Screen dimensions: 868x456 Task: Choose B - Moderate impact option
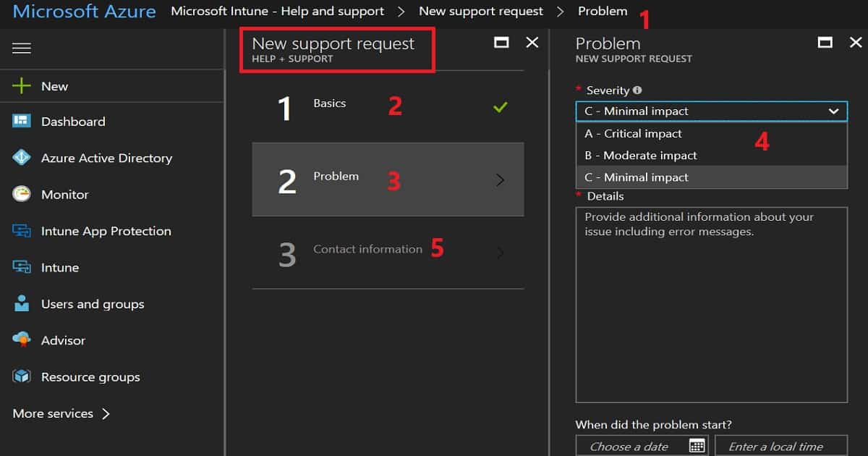[x=712, y=155]
